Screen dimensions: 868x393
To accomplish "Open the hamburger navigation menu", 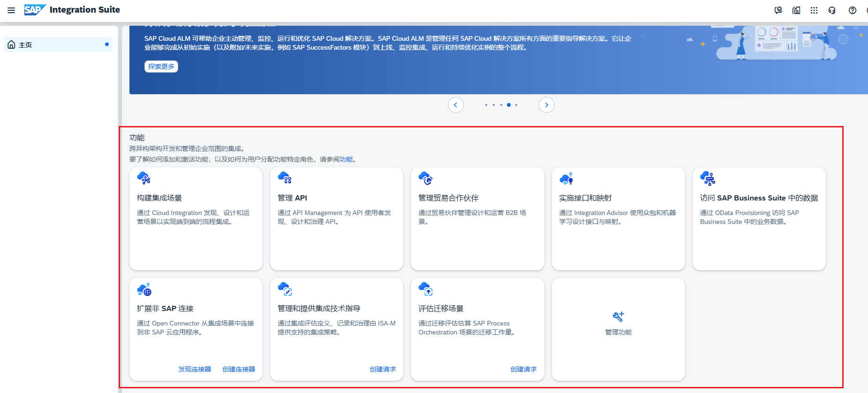I will (x=11, y=10).
